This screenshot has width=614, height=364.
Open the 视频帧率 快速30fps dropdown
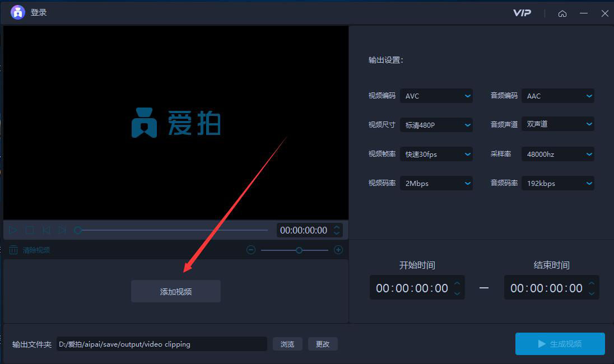pyautogui.click(x=436, y=154)
